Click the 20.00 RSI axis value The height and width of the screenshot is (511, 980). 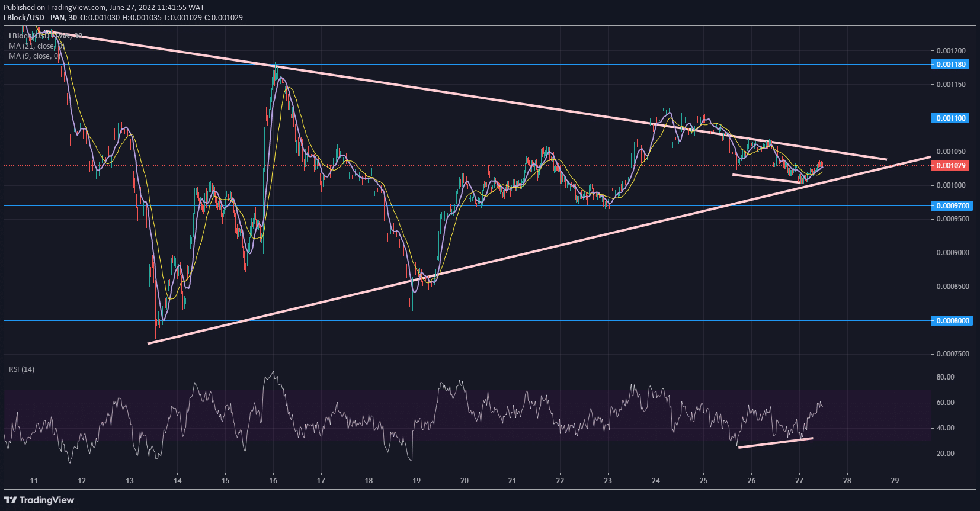(945, 454)
